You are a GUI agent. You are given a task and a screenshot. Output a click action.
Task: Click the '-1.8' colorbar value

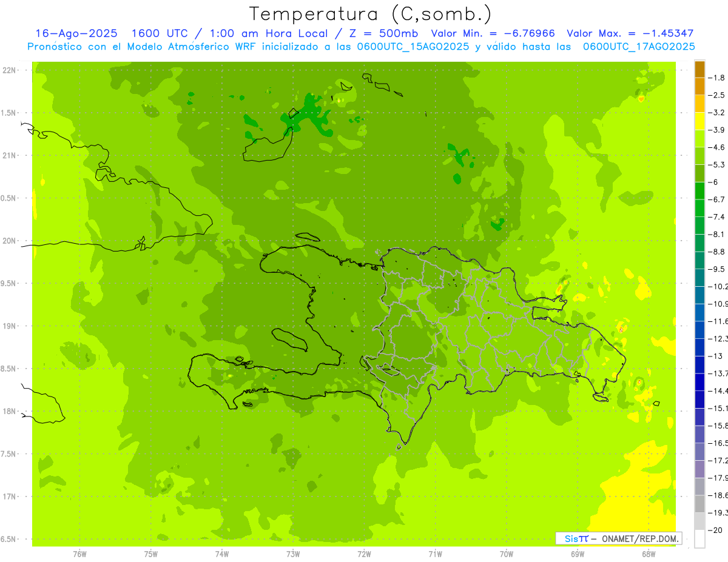[718, 78]
